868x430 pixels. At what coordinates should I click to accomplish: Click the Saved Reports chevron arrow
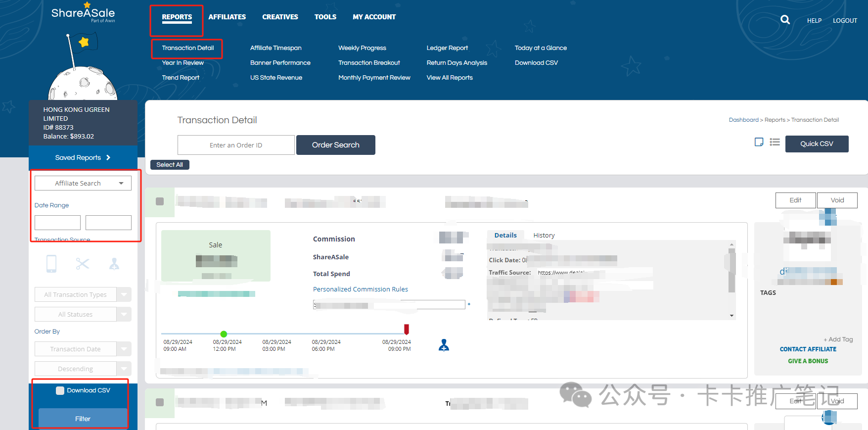(108, 157)
